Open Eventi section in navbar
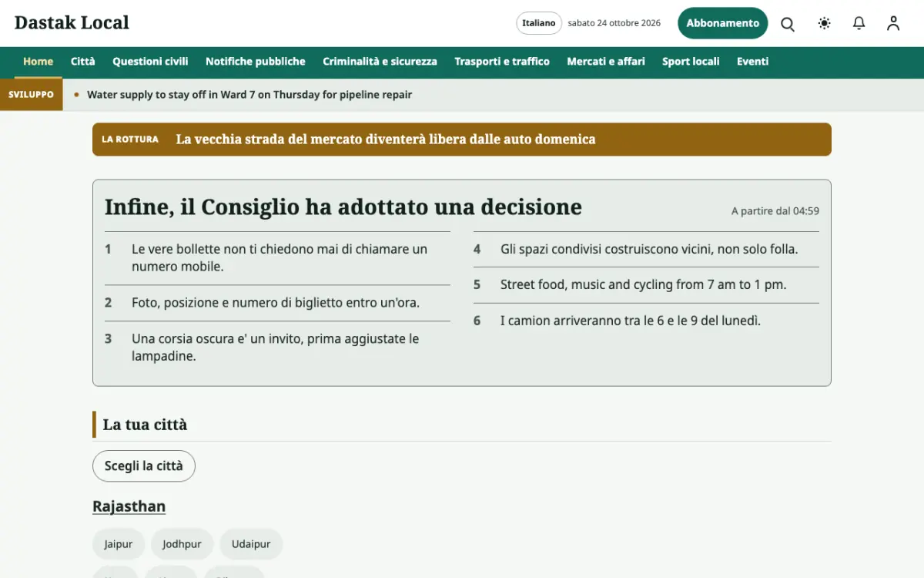This screenshot has height=578, width=924. 752,62
